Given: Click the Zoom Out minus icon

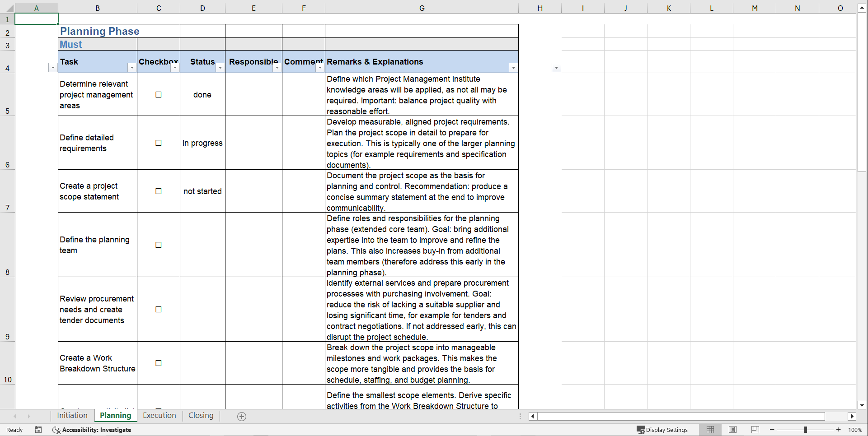Looking at the screenshot, I should click(x=772, y=430).
